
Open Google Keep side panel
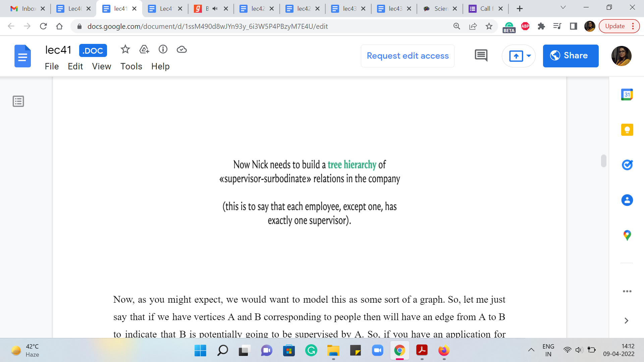(x=627, y=130)
